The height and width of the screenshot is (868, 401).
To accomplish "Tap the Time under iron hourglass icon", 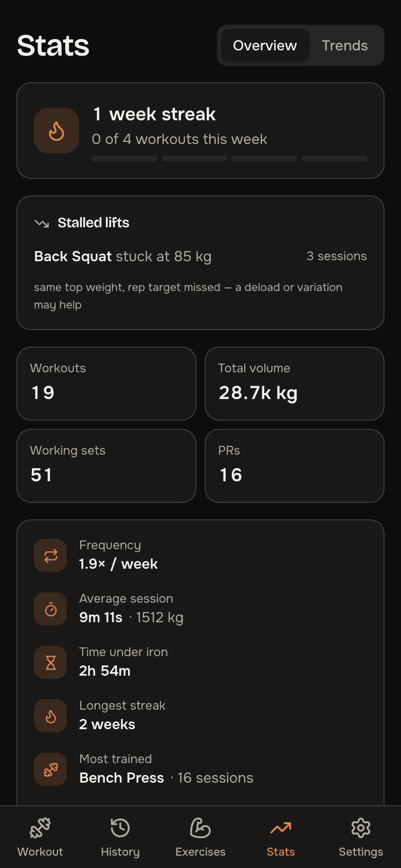I will [50, 662].
